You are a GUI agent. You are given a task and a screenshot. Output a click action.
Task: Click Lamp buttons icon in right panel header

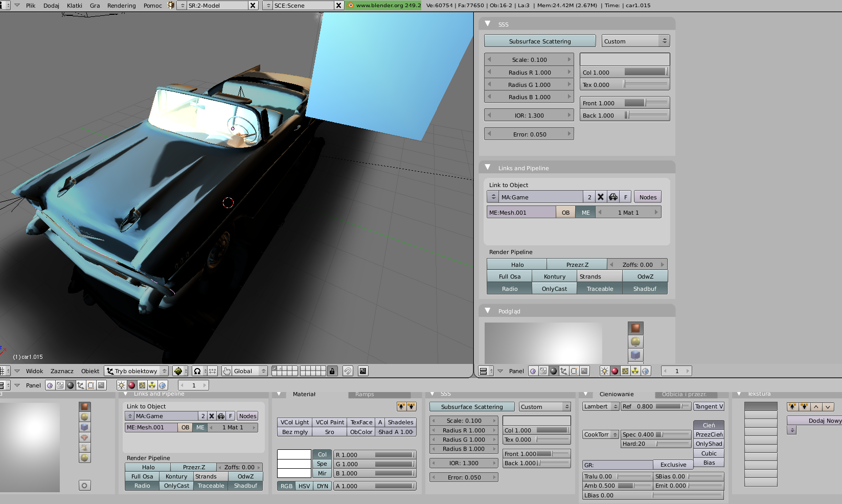pos(605,371)
